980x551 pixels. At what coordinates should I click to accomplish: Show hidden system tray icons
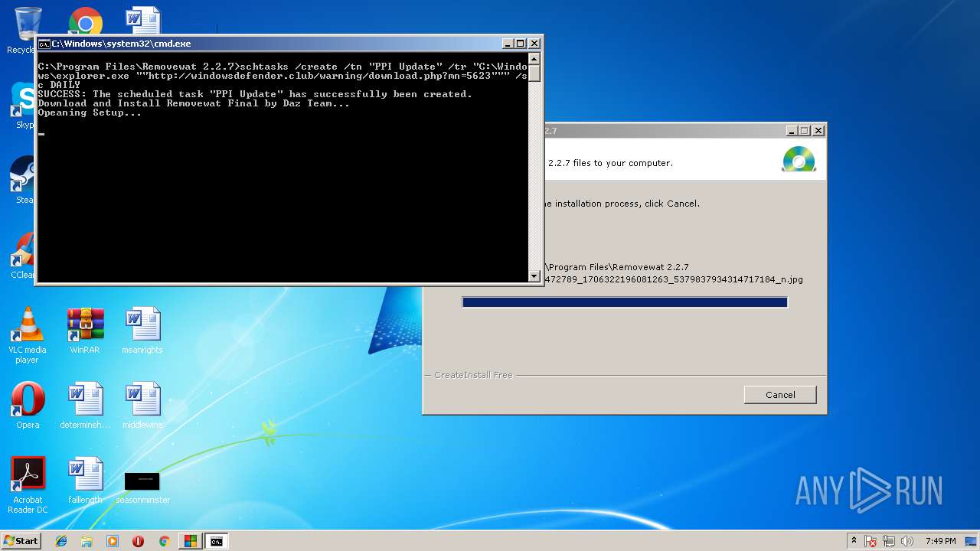(x=854, y=541)
